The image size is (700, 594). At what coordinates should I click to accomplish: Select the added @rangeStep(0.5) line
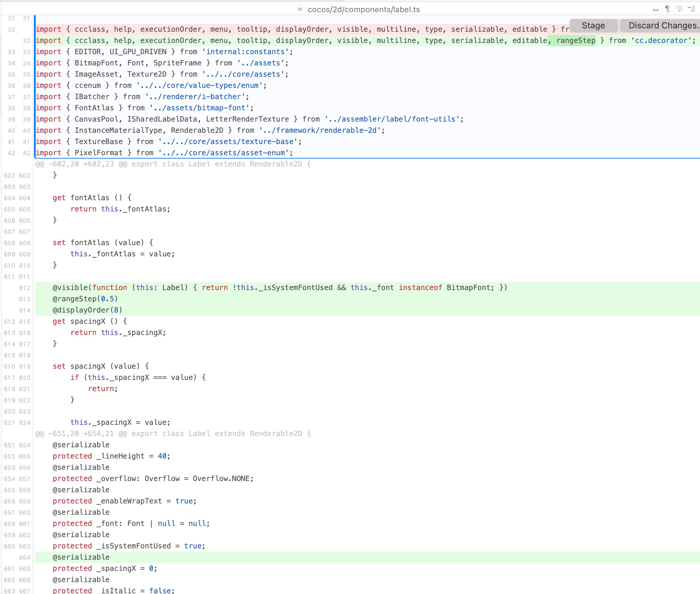pyautogui.click(x=85, y=299)
